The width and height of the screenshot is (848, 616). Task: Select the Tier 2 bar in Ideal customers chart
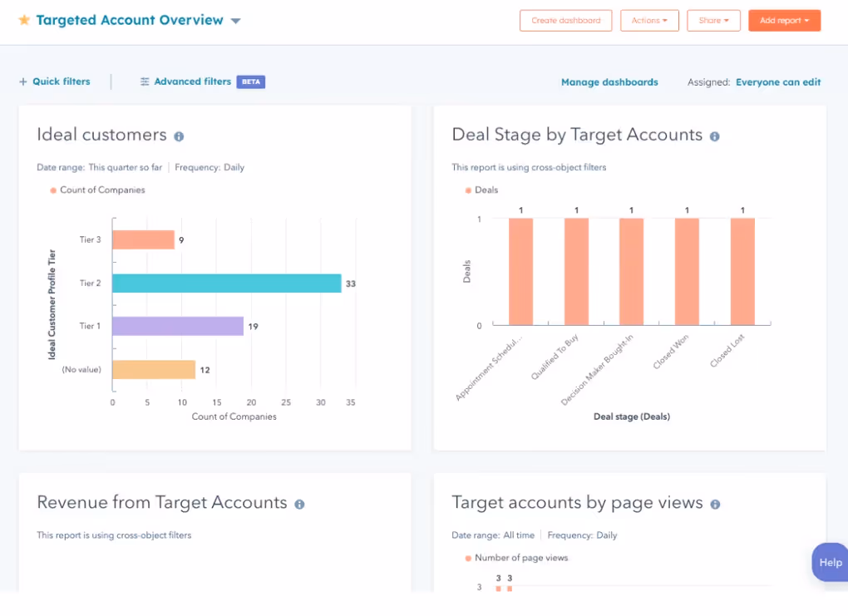tap(224, 283)
